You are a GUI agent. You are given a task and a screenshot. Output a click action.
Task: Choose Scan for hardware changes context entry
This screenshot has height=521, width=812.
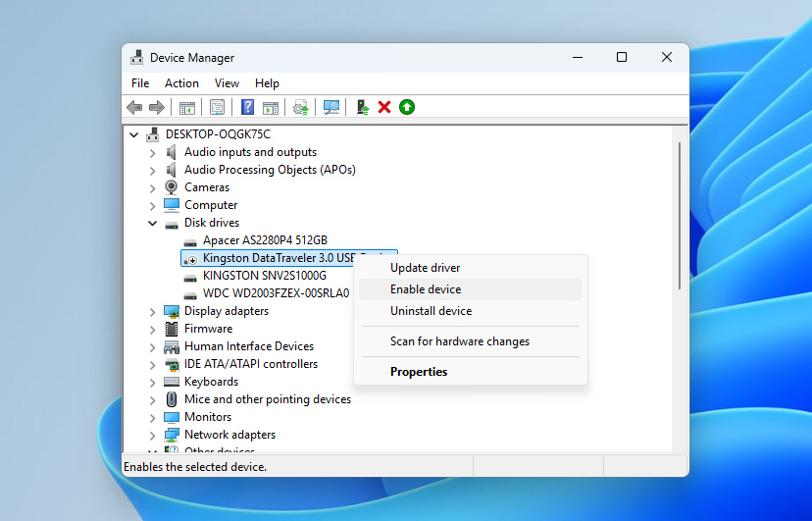click(x=470, y=341)
